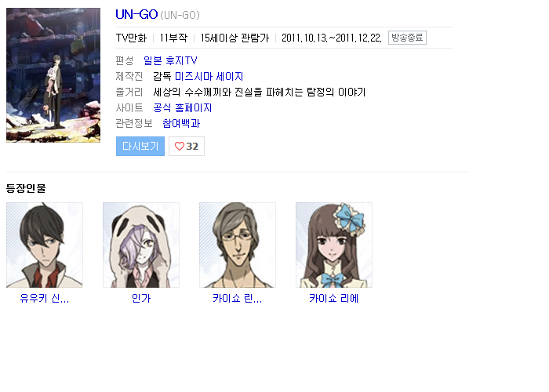
Task: Click the UN-GO poster image
Action: click(53, 75)
